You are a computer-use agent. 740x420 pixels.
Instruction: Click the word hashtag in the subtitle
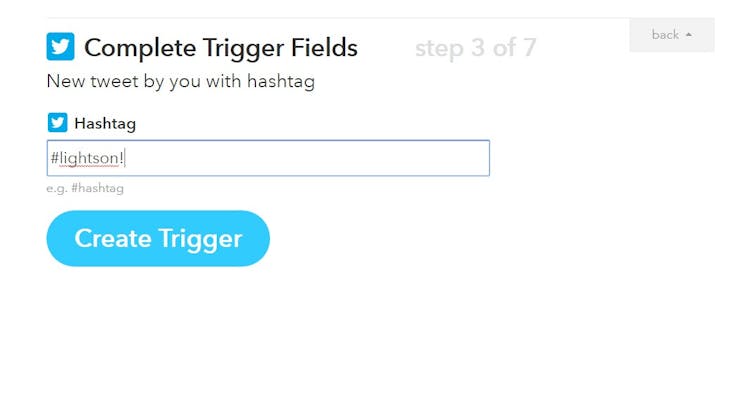(x=282, y=82)
